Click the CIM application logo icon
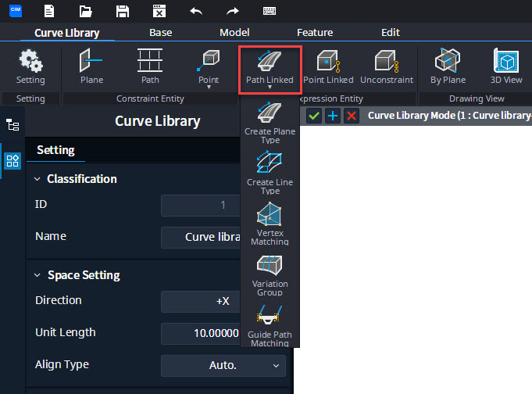532x394 pixels. pyautogui.click(x=16, y=10)
